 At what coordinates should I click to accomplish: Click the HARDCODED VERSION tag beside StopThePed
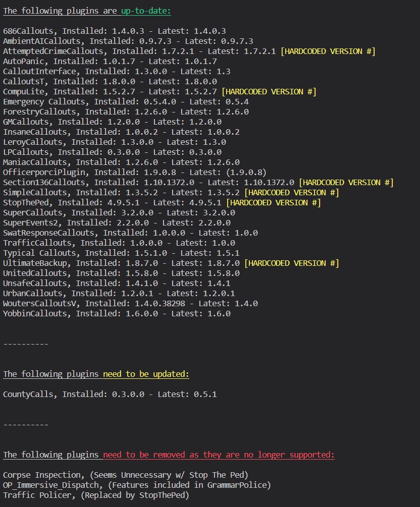[x=273, y=202]
